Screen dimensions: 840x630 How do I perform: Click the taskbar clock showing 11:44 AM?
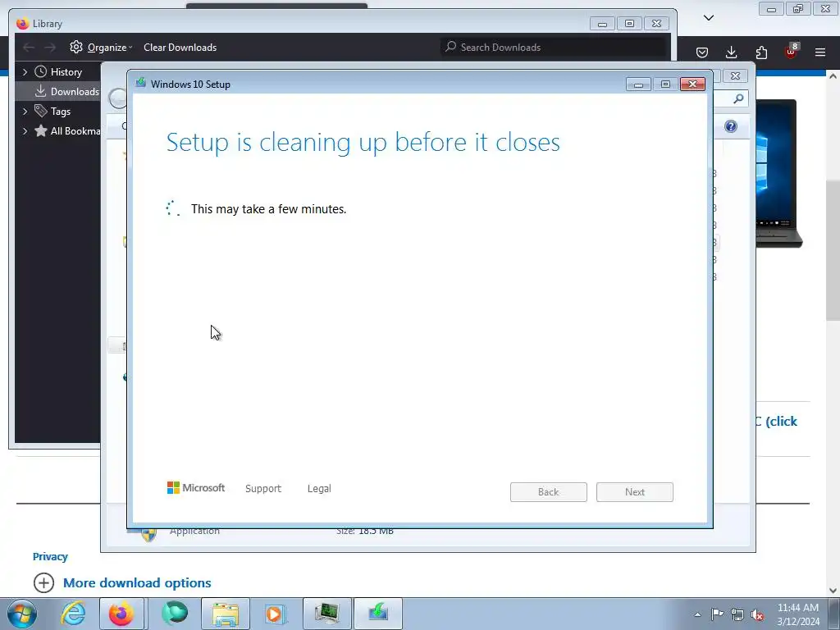[798, 614]
